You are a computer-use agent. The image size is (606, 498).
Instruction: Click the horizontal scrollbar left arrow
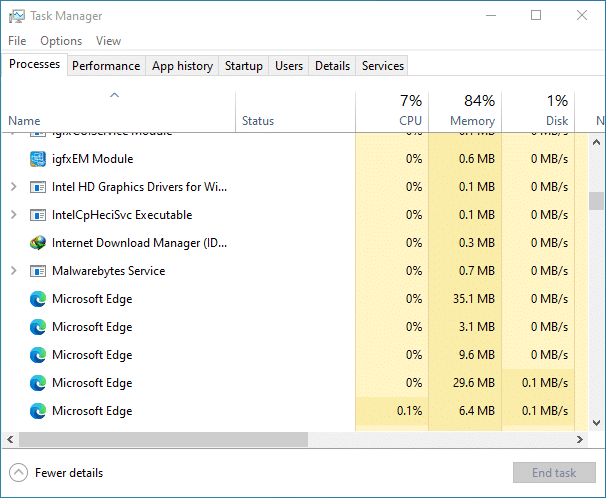point(10,440)
